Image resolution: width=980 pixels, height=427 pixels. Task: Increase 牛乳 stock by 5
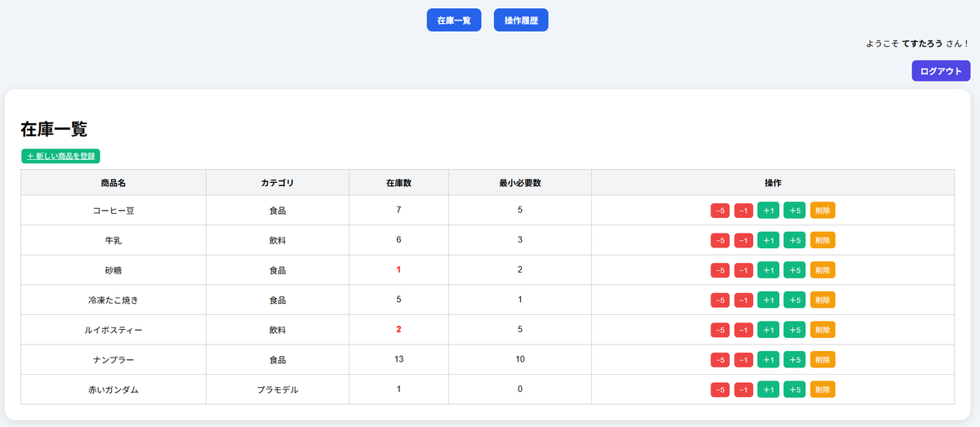coord(795,240)
